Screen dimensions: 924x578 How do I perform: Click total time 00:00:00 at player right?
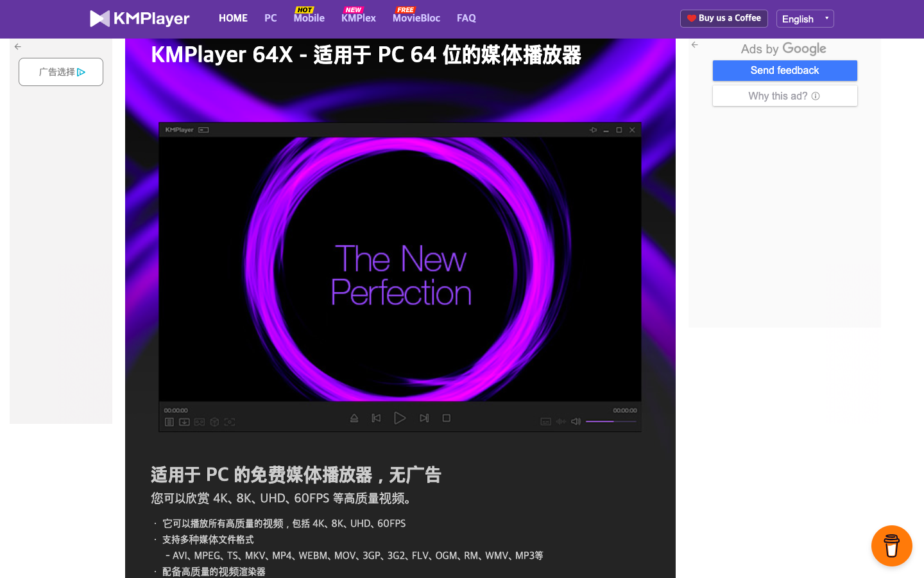click(x=625, y=410)
